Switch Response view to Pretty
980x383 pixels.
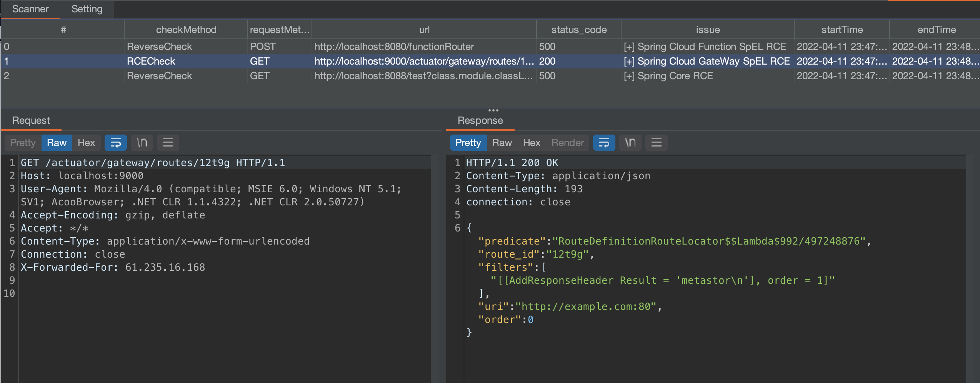click(x=468, y=143)
